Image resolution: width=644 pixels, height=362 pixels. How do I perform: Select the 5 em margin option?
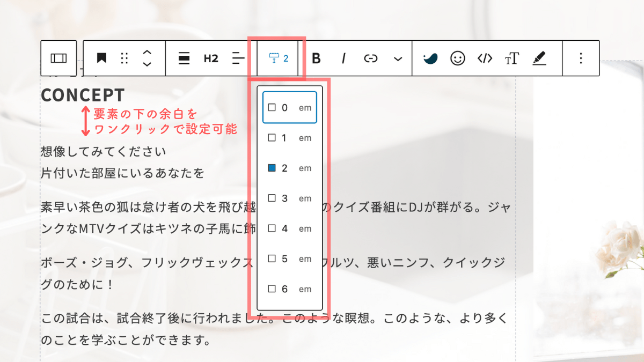(x=290, y=259)
